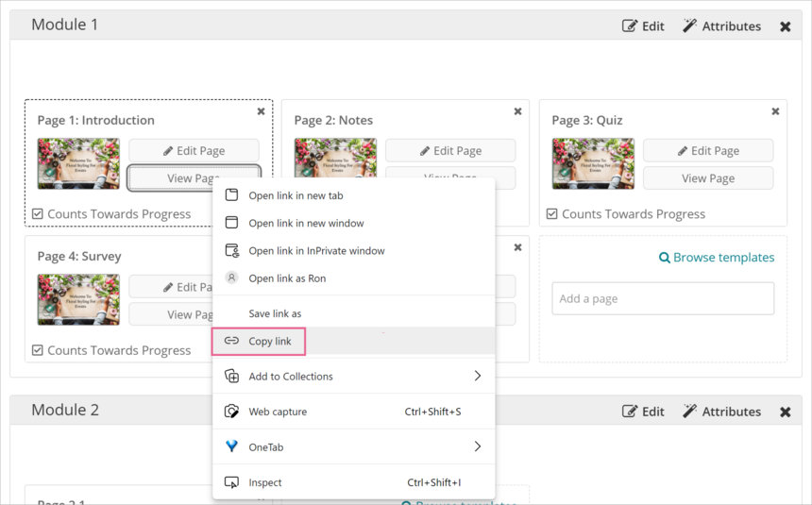Viewport: 812px width, 505px height.
Task: Click the Module 1 heading
Action: click(65, 25)
